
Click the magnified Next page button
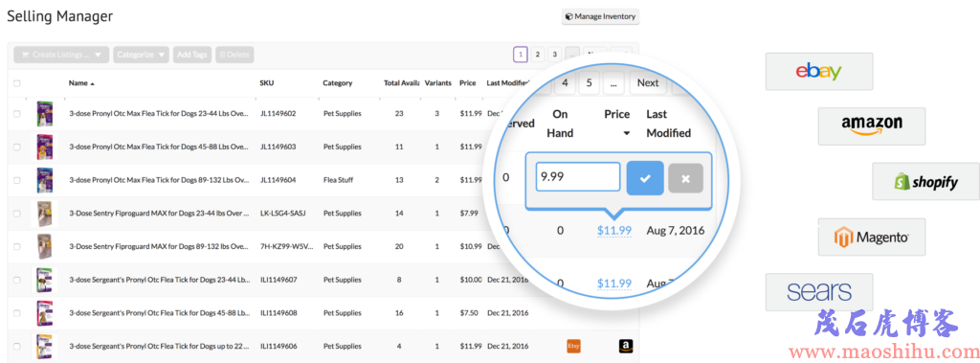(x=648, y=82)
